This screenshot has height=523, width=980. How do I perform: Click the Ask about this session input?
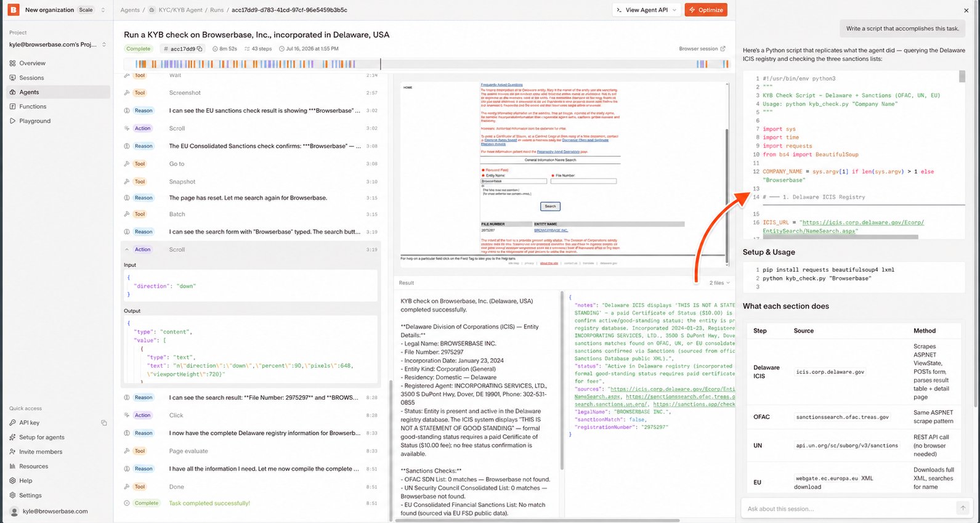point(850,508)
